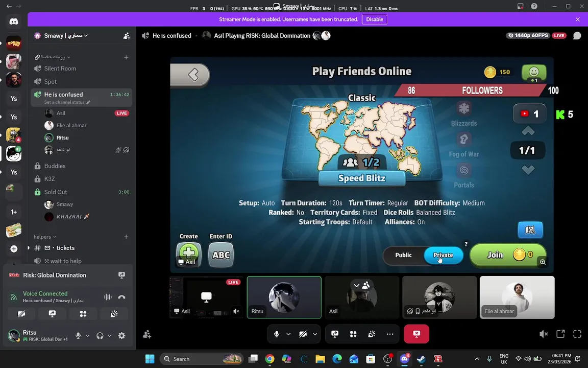This screenshot has width=588, height=368.
Task: Deafen with the headphones icon
Action: 100,336
